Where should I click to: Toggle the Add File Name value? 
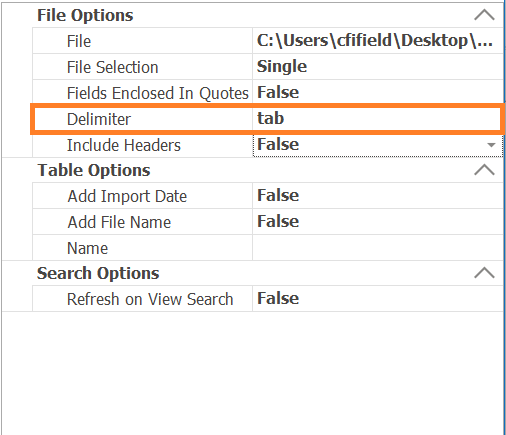[378, 222]
